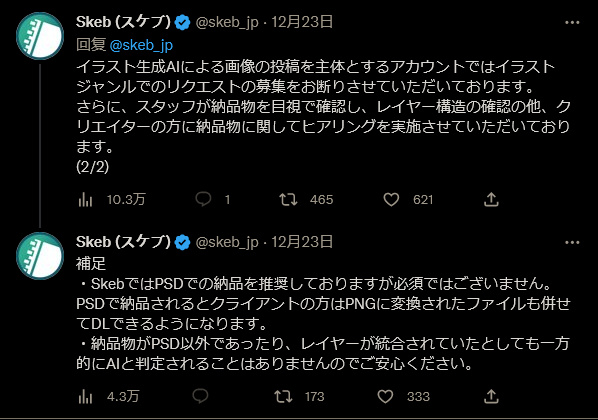Open the second tweet's Skeb profile avatar
The width and height of the screenshot is (598, 420).
[x=40, y=256]
